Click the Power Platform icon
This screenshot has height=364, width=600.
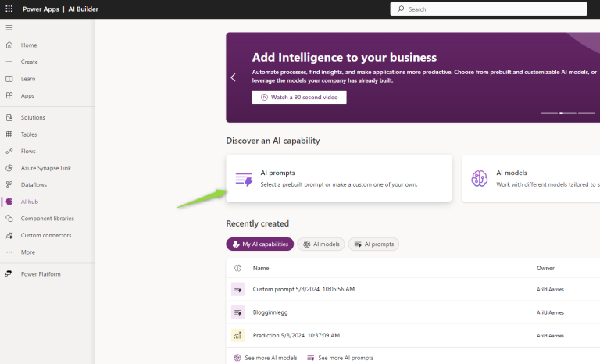pyautogui.click(x=9, y=274)
